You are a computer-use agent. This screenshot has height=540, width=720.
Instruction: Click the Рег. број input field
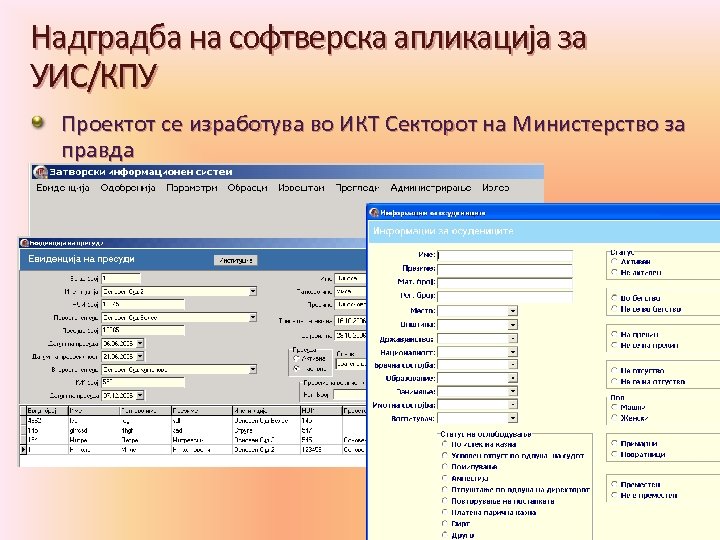pos(505,296)
